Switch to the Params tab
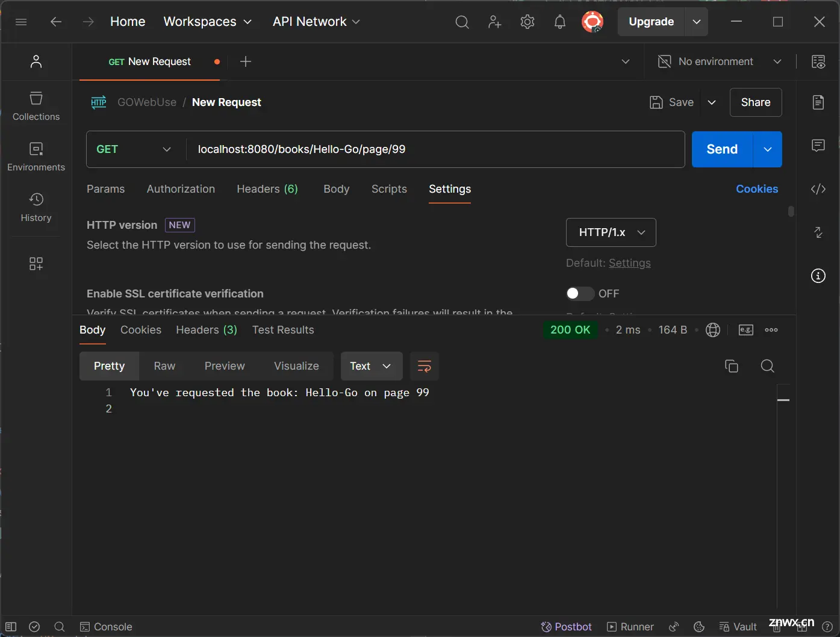The width and height of the screenshot is (840, 637). 105,189
